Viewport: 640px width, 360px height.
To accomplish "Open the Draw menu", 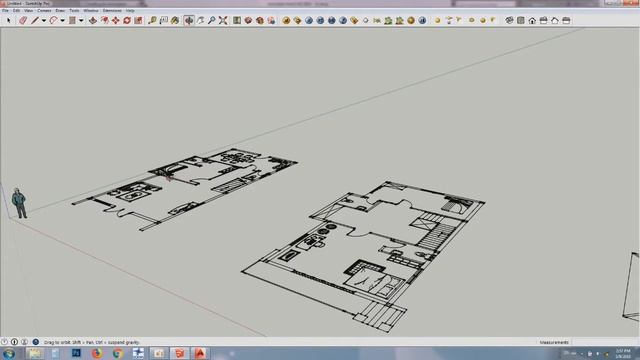I will click(x=60, y=11).
